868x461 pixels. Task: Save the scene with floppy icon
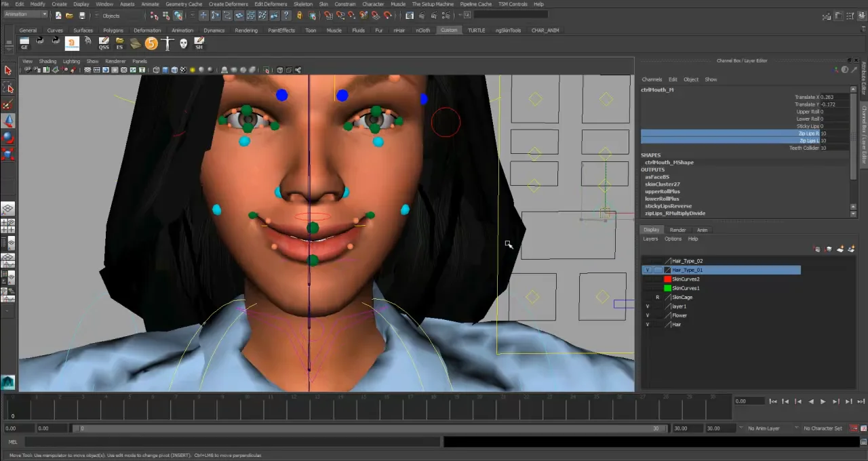82,15
